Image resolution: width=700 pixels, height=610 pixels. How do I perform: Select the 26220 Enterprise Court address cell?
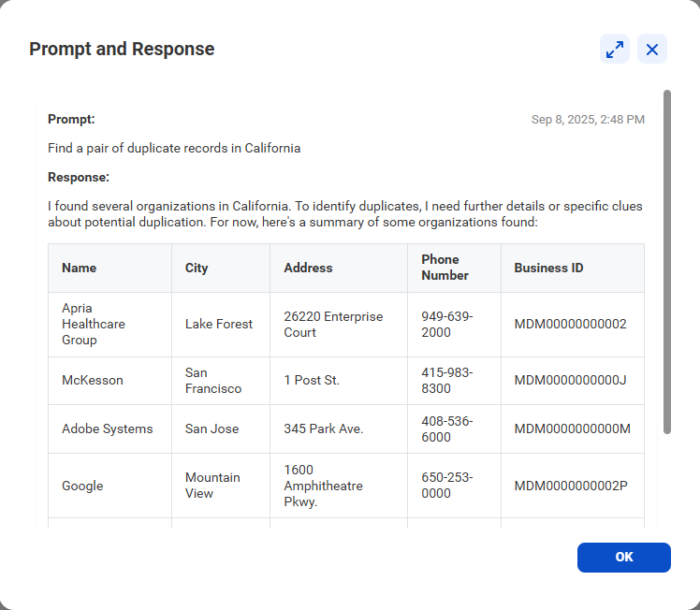coord(339,325)
